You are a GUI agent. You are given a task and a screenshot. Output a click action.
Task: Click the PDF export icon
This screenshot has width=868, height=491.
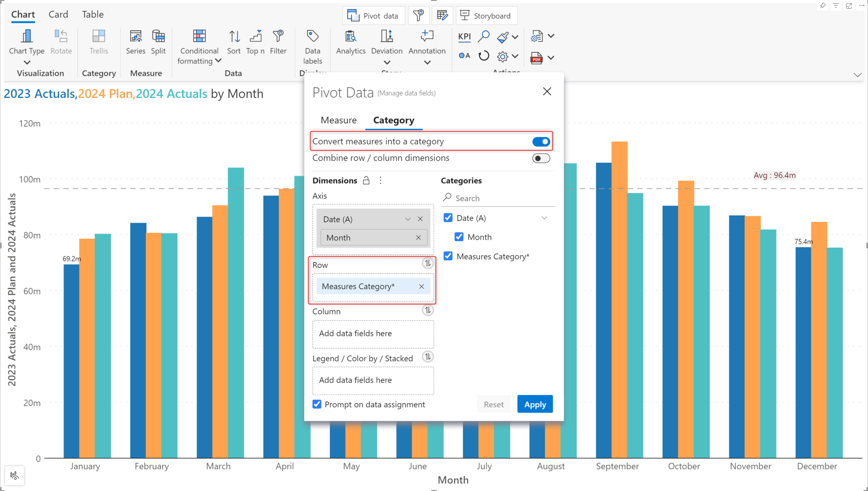pos(536,58)
